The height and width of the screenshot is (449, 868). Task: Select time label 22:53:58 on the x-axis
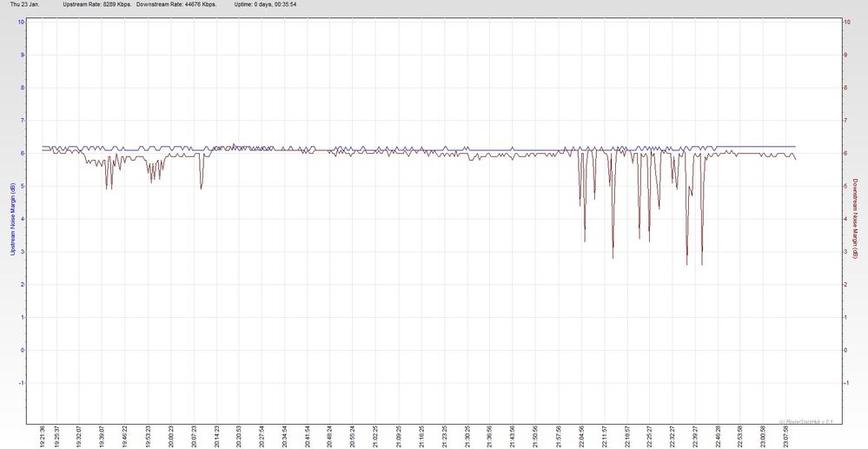pos(740,436)
